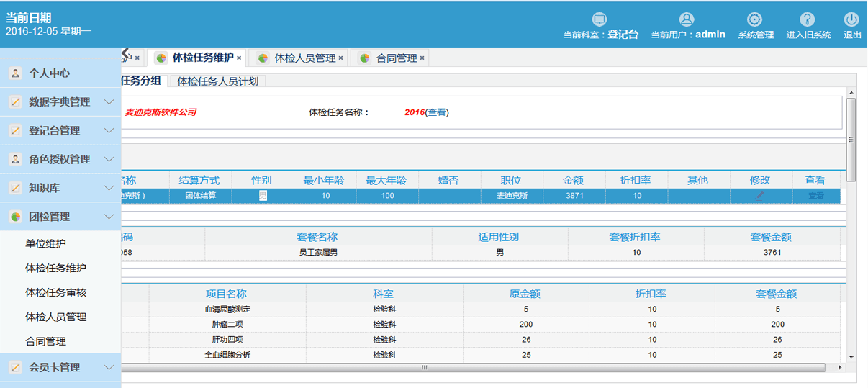This screenshot has height=388, width=868.
Task: Click the 数据字典管理 pencil icon
Action: (x=15, y=102)
